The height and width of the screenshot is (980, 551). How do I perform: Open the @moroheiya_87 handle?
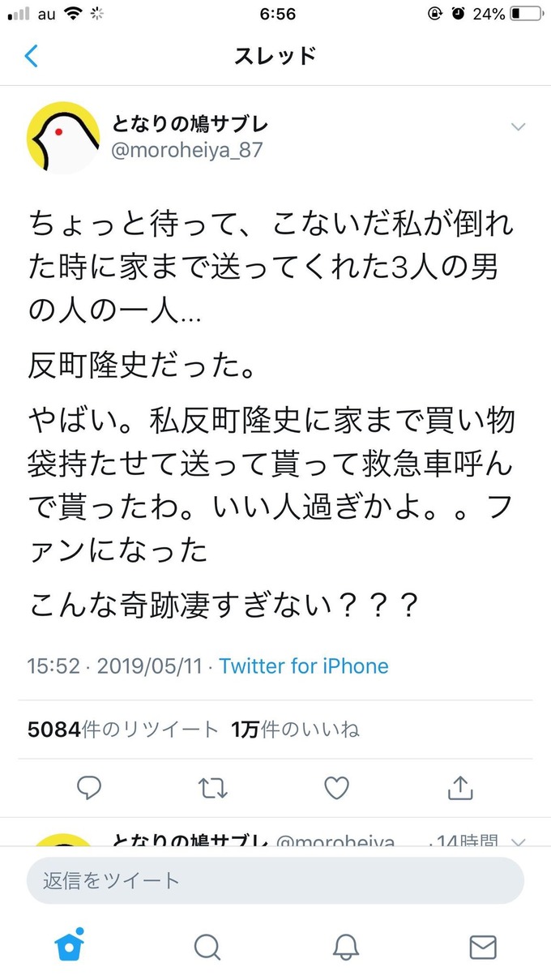[187, 151]
